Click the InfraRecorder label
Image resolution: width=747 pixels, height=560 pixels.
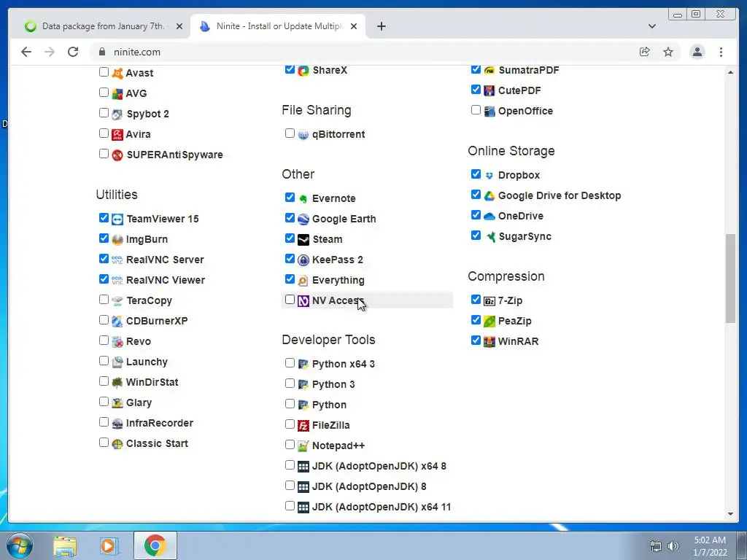point(160,424)
